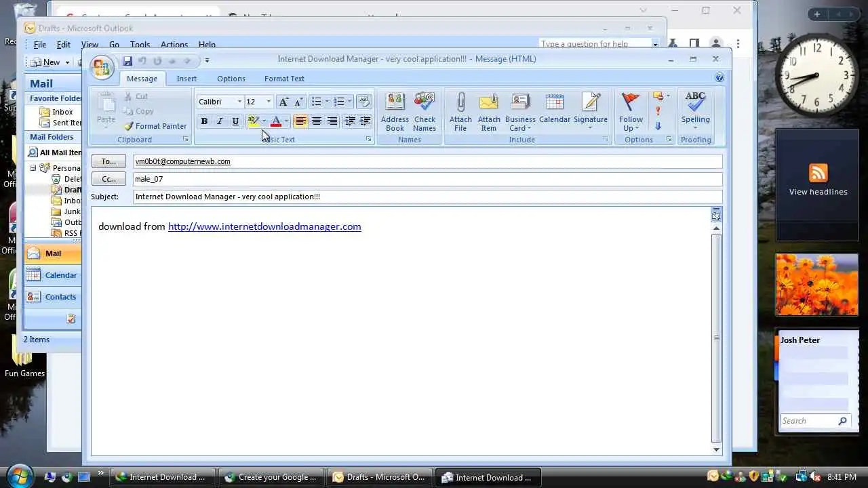The width and height of the screenshot is (868, 488).
Task: Expand the Business Card dropdown
Action: 528,129
